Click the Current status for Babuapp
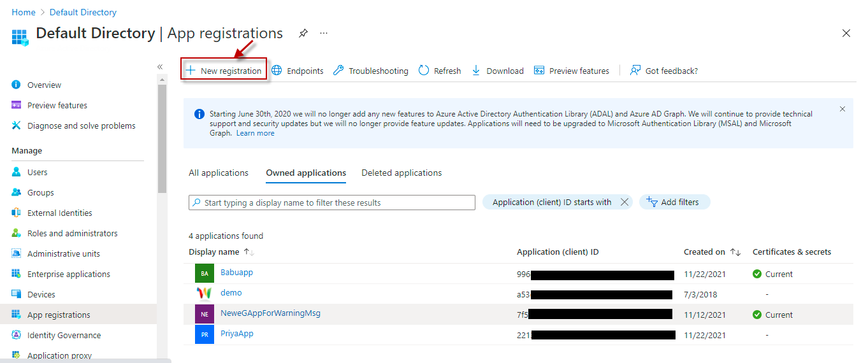Screen dimensions: 868x363 point(772,274)
